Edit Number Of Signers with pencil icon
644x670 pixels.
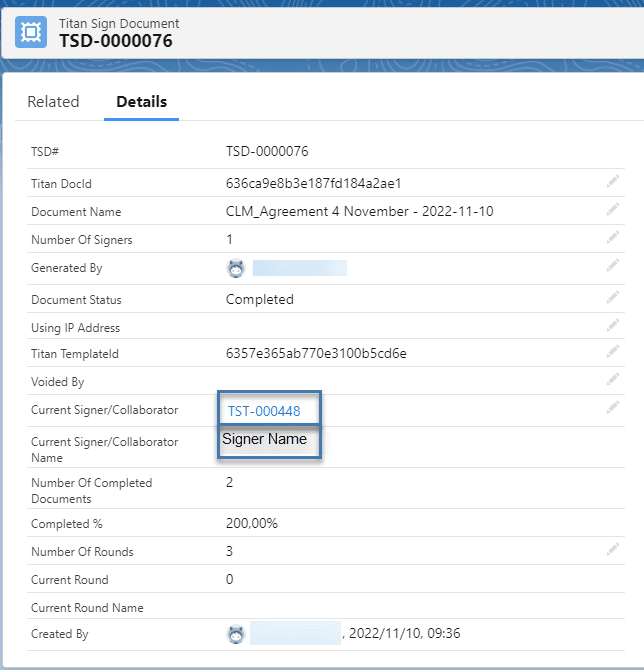pos(612,238)
